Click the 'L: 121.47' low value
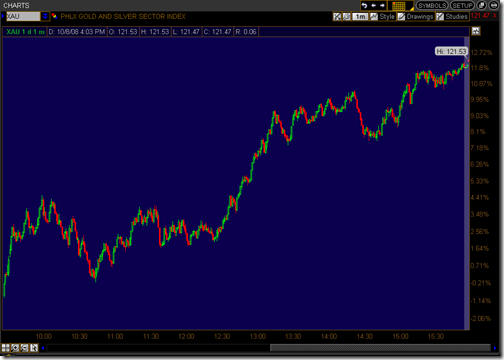The image size is (504, 360). click(186, 32)
